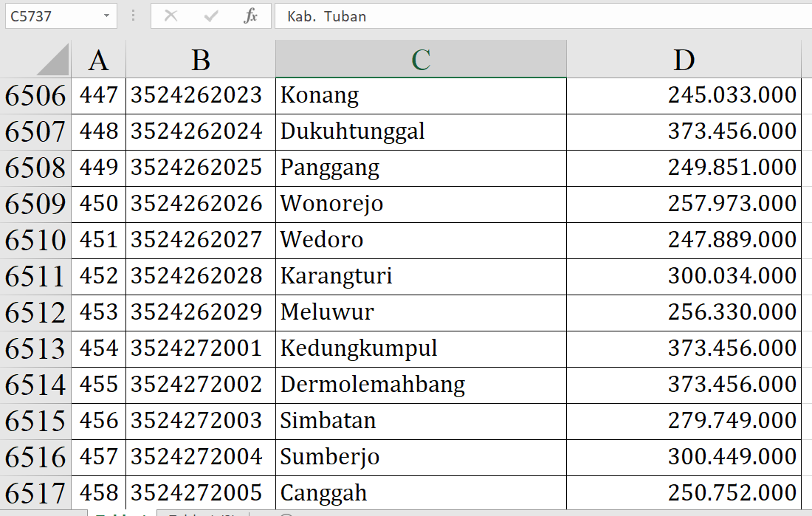
Task: Select row header 6517
Action: point(35,493)
